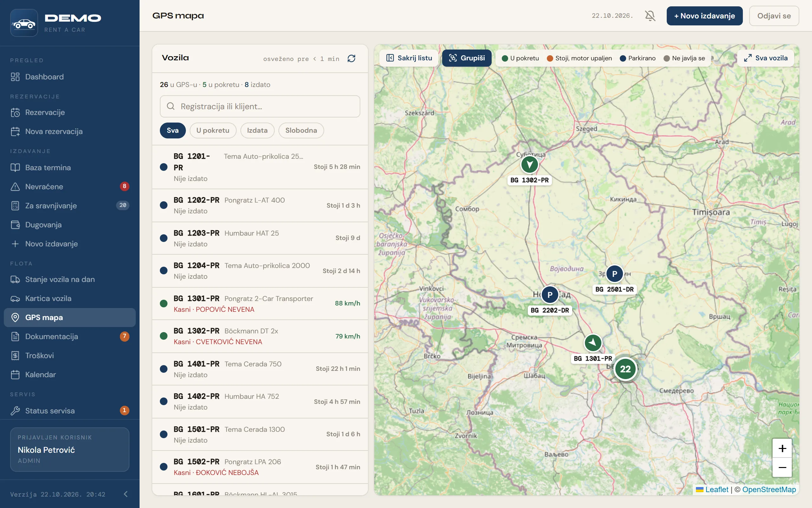Click the parked marker for BG 2202-DR
This screenshot has height=508, width=812.
tap(550, 295)
